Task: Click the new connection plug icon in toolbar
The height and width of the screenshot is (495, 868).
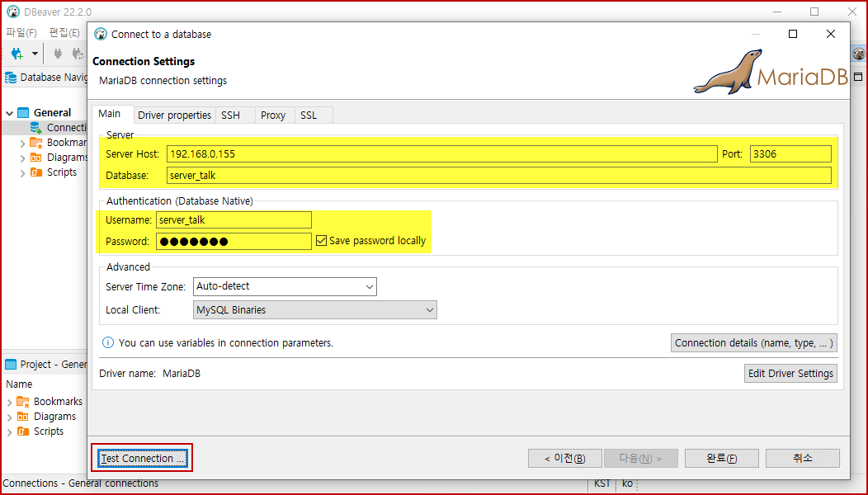Action: tap(17, 54)
